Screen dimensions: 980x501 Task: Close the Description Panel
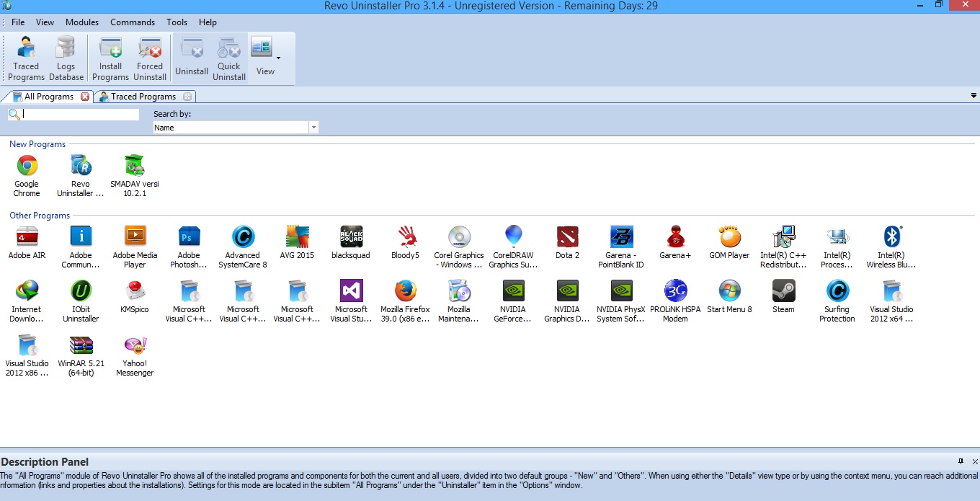coord(974,461)
